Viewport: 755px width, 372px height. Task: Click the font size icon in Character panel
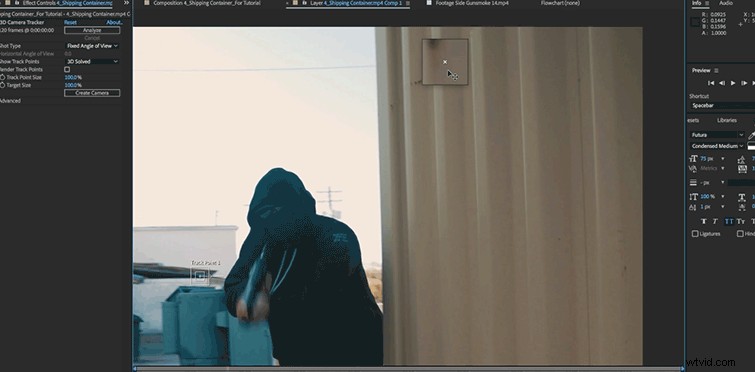[693, 158]
